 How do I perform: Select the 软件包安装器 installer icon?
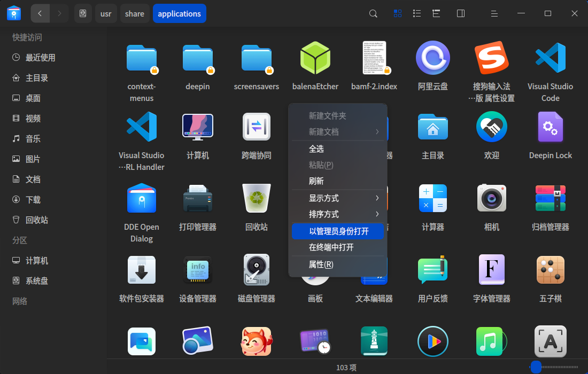141,270
